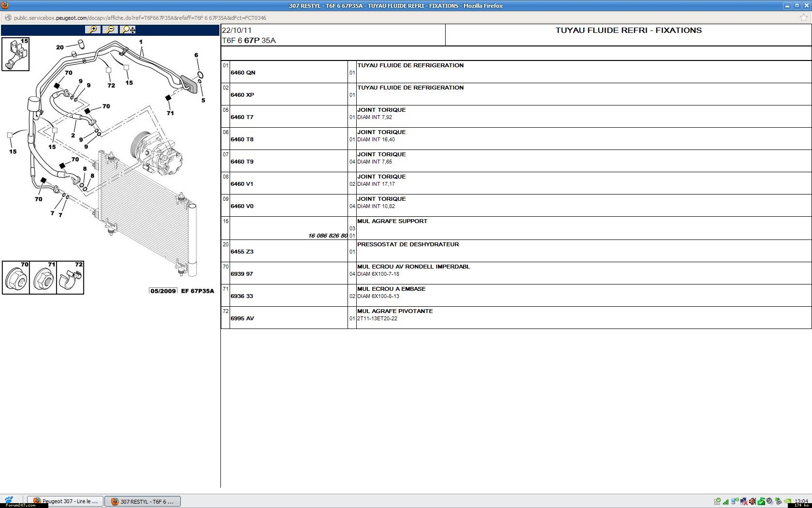Click the site identity globe icon

point(8,18)
